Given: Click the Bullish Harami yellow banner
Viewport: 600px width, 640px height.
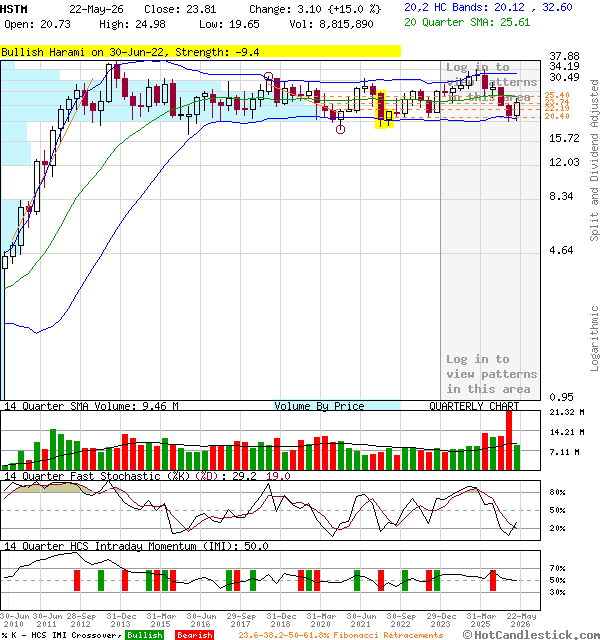Looking at the screenshot, I should click(200, 52).
